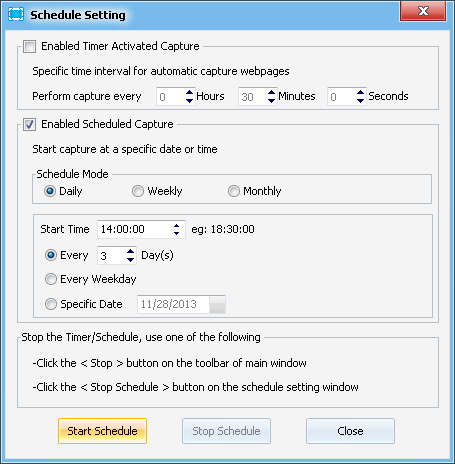
Task: Click the Schedule Setting title bar icon
Action: [x=16, y=14]
